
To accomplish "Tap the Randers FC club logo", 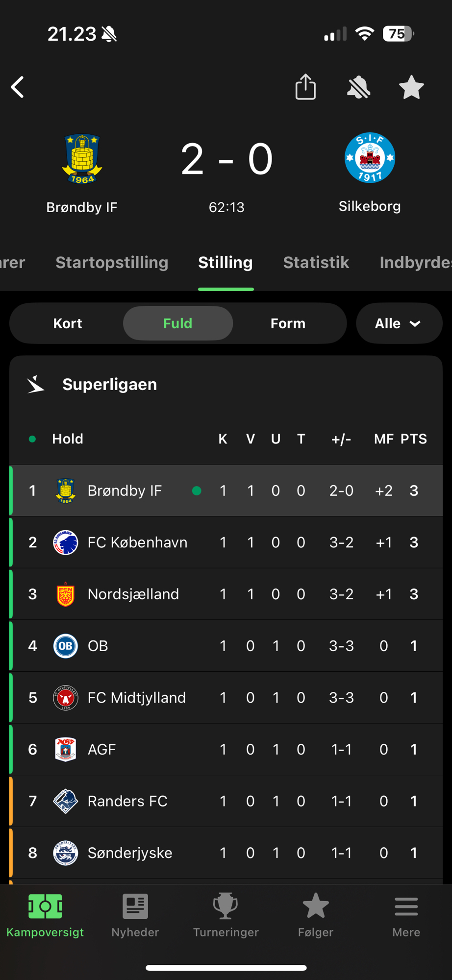I will click(66, 801).
